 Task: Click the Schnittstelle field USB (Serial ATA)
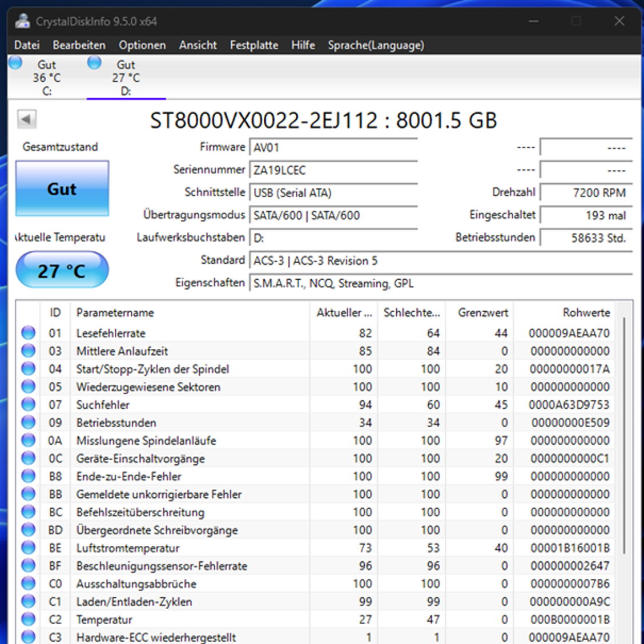click(x=333, y=192)
